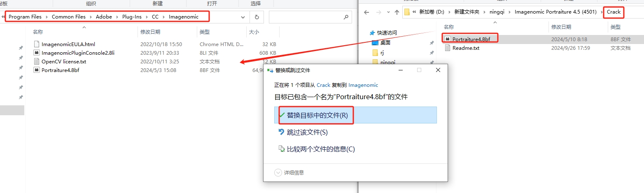Expand chevron after 新加卷 (D:) in right breadcrumb
Screen dimensions: 644x193
[450, 12]
